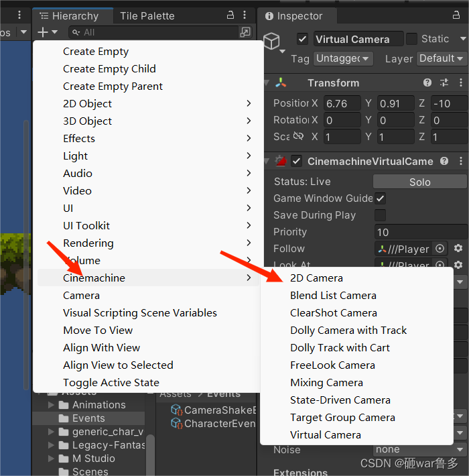
Task: Open the Tag dropdown
Action: (x=343, y=58)
